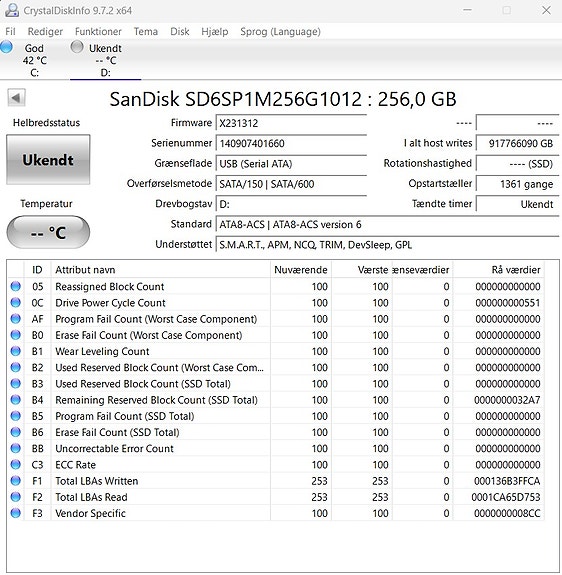
Task: Click the status dot next to Wear Leveling Count
Action: click(x=15, y=351)
